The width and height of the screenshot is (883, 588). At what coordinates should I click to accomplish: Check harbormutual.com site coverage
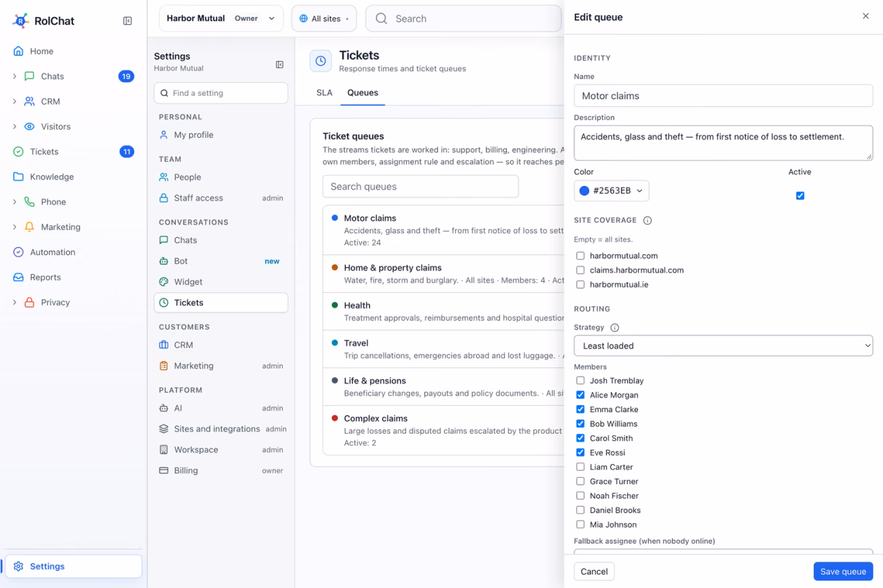[580, 256]
